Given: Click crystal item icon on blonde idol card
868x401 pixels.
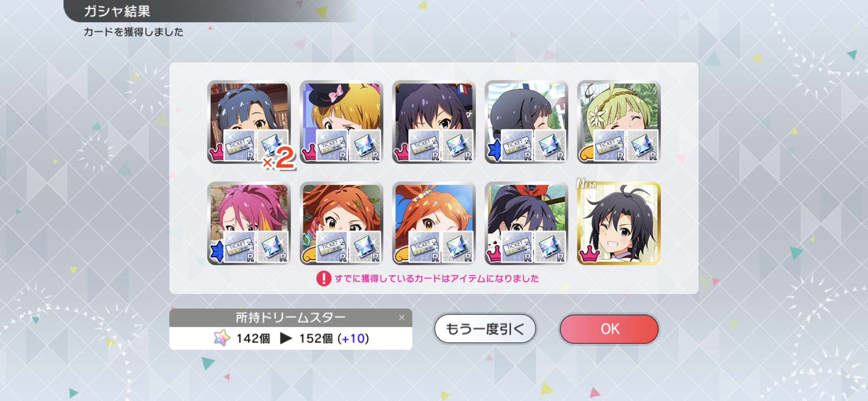Looking at the screenshot, I should click(365, 146).
